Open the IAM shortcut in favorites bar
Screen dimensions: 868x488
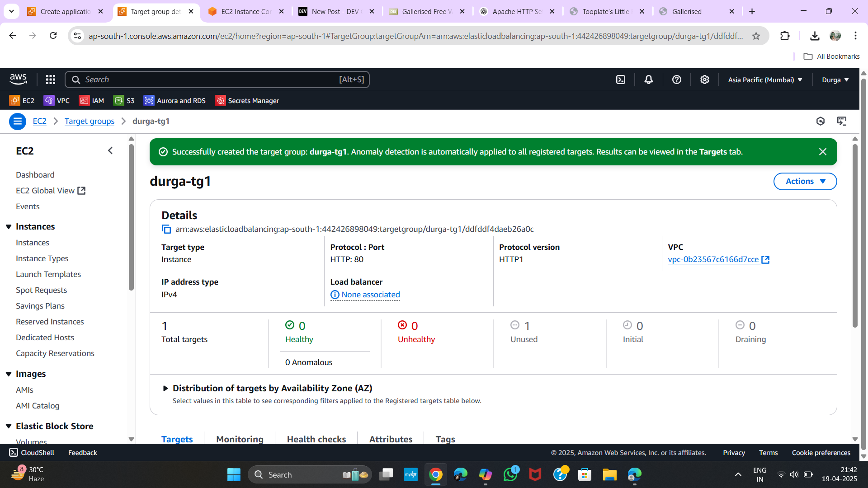92,100
